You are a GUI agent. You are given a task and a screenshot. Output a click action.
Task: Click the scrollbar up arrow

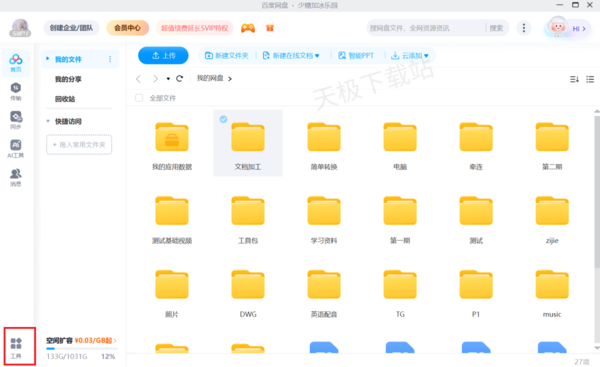click(x=597, y=111)
